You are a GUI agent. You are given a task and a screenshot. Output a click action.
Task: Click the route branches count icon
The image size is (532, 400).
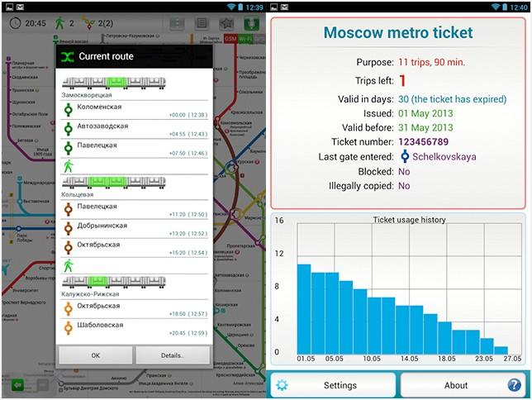(89, 23)
